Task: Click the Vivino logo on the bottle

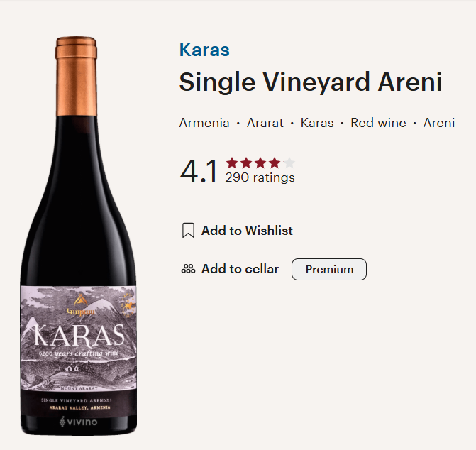Action: pyautogui.click(x=79, y=422)
